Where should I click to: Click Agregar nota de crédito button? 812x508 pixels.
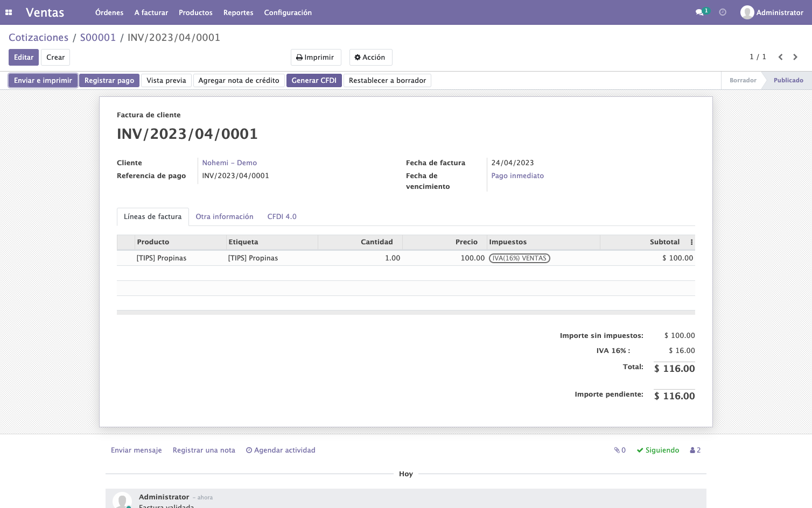pos(239,81)
